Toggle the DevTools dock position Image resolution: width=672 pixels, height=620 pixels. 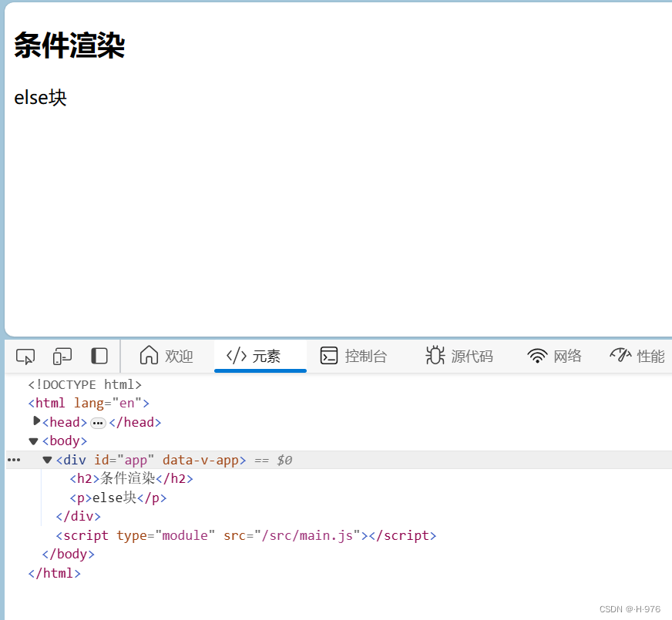(99, 356)
